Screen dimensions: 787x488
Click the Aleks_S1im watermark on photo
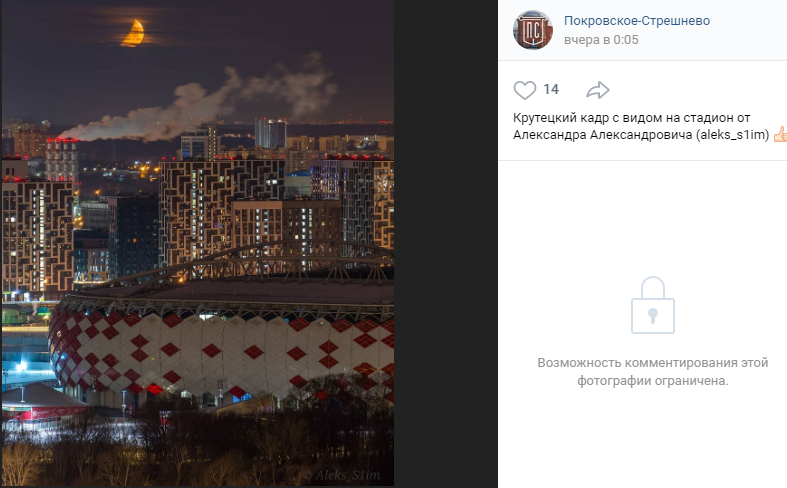pos(342,475)
